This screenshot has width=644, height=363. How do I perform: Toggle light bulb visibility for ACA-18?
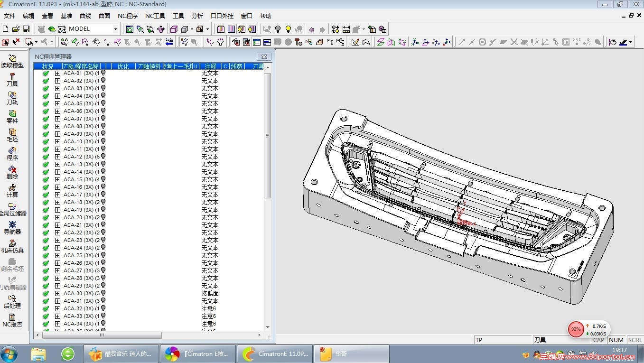pyautogui.click(x=103, y=202)
